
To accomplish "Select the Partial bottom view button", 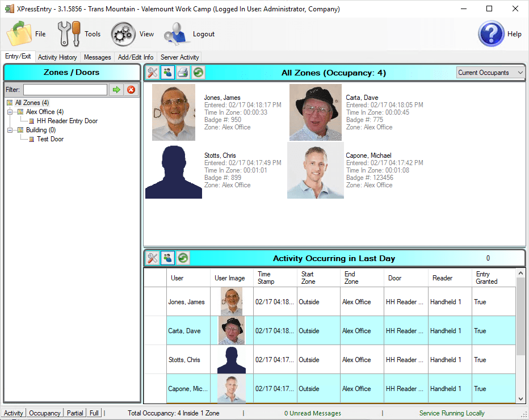I will 75,413.
